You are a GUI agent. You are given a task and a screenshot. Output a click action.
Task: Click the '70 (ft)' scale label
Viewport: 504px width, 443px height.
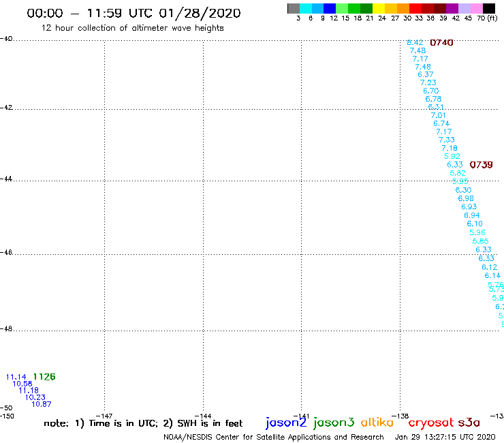(x=487, y=18)
